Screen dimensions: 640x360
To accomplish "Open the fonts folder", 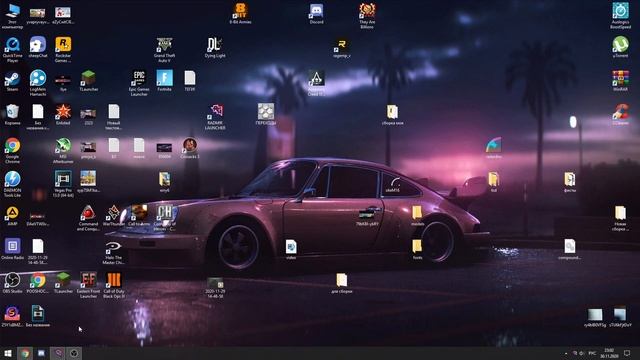I will point(417,249).
